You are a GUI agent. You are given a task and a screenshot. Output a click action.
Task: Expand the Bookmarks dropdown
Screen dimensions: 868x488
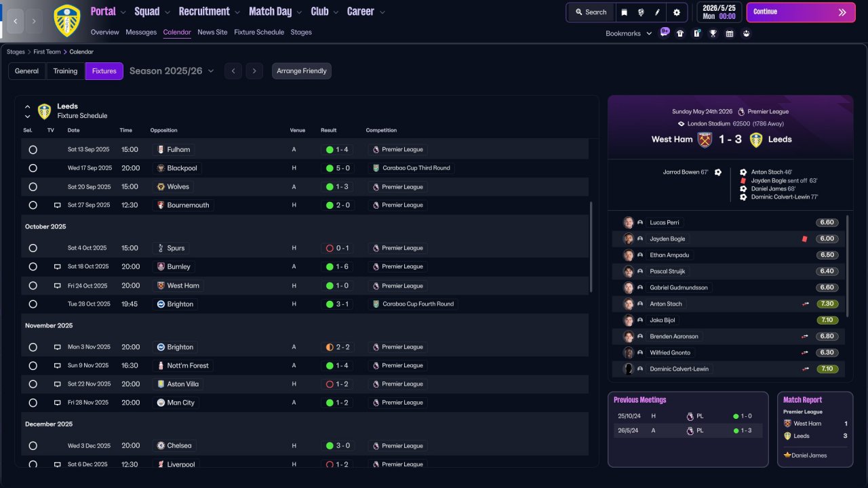point(649,33)
